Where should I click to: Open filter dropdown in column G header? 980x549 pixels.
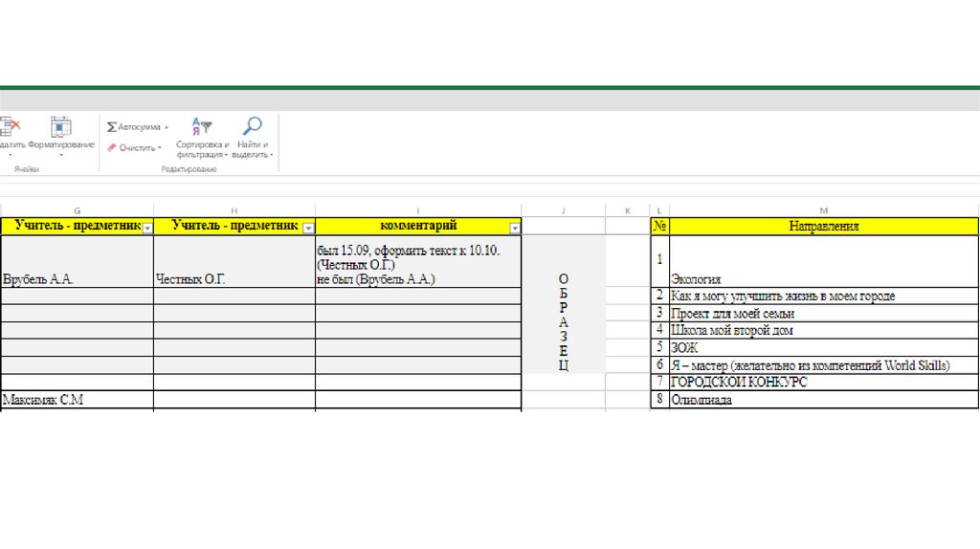click(x=147, y=228)
